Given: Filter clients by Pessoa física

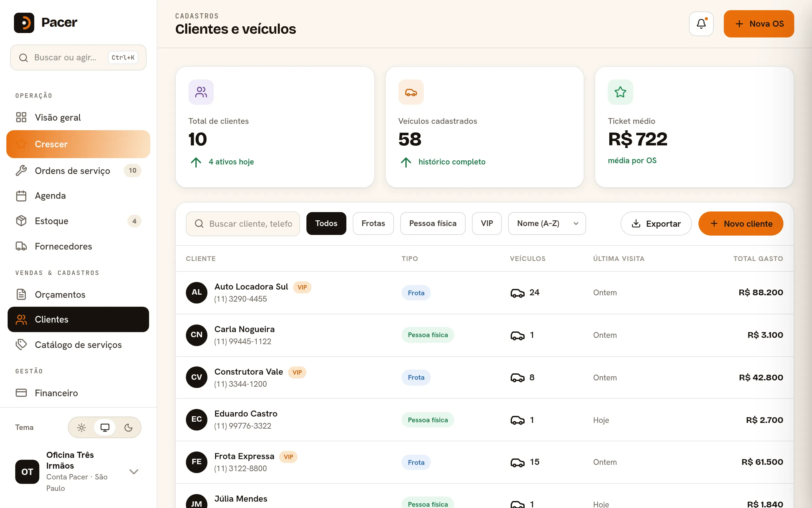Looking at the screenshot, I should [433, 224].
